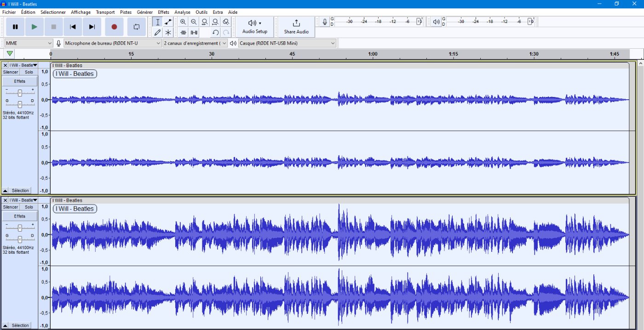The image size is (644, 330).
Task: Toggle the Loop playback button
Action: (136, 27)
